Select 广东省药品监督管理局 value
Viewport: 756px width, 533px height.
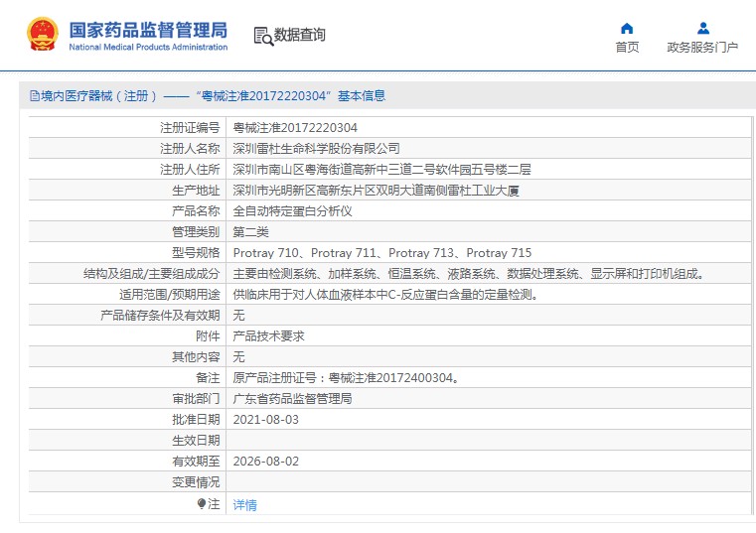point(293,399)
